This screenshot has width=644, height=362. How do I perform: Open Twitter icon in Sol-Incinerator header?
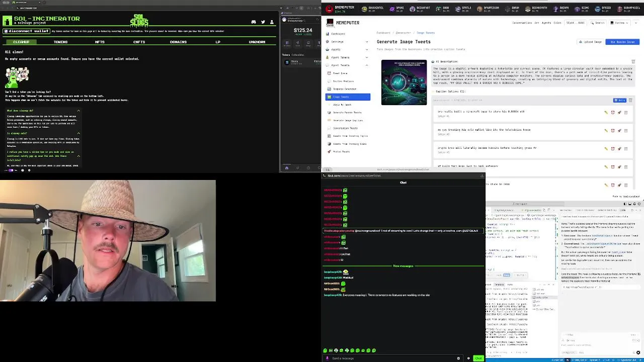point(263,22)
